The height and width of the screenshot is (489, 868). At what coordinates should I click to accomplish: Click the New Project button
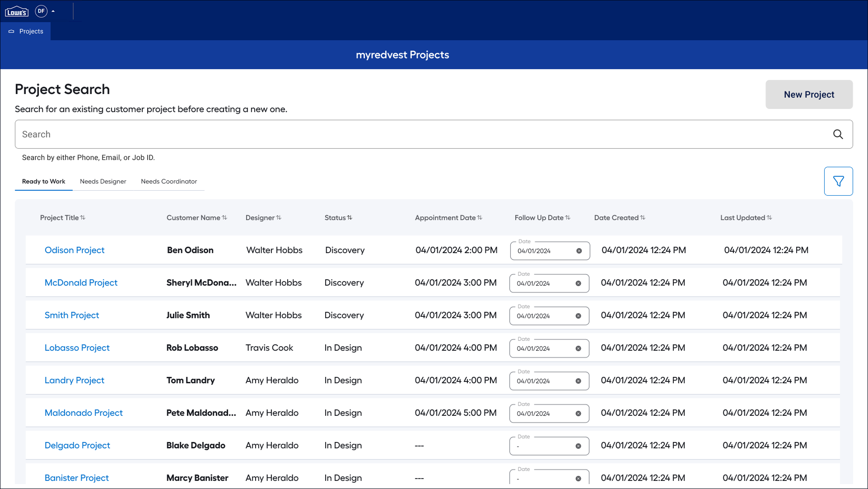click(x=809, y=94)
